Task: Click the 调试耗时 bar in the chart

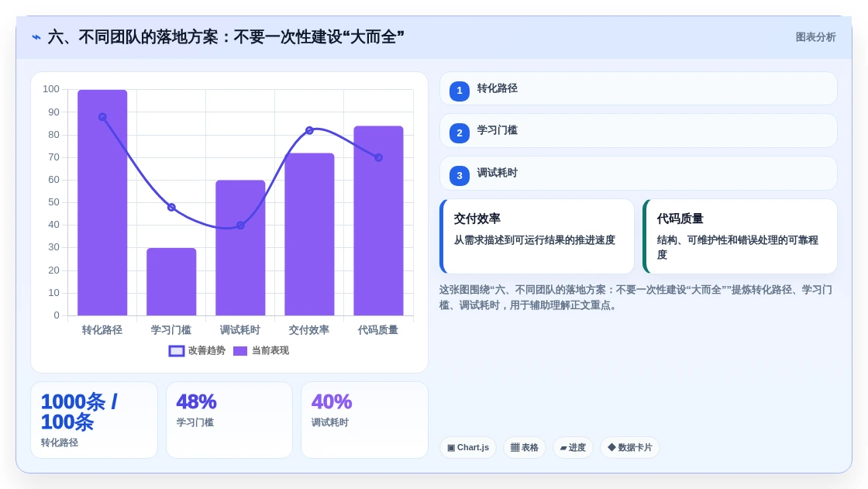Action: click(240, 248)
